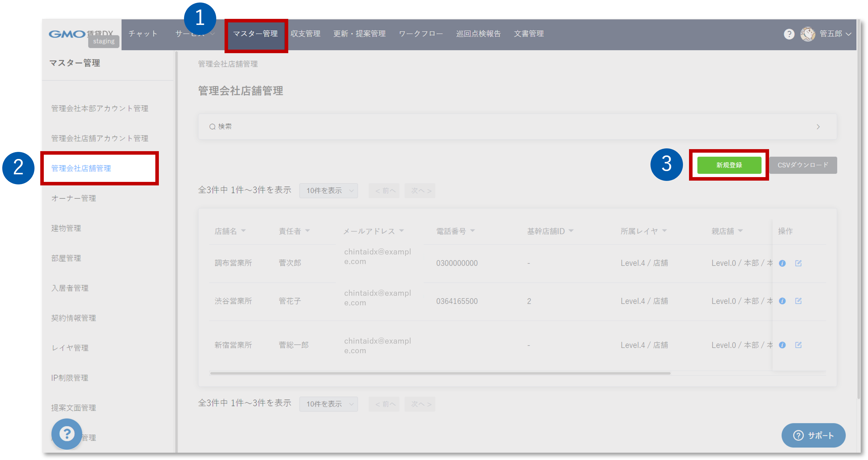Click round help bubble at bottom left
Viewport: 868px width, 460px height.
tap(67, 434)
